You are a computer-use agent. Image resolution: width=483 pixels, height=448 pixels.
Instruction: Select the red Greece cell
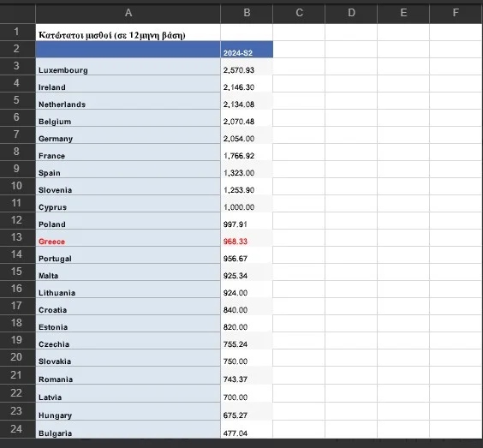click(128, 238)
